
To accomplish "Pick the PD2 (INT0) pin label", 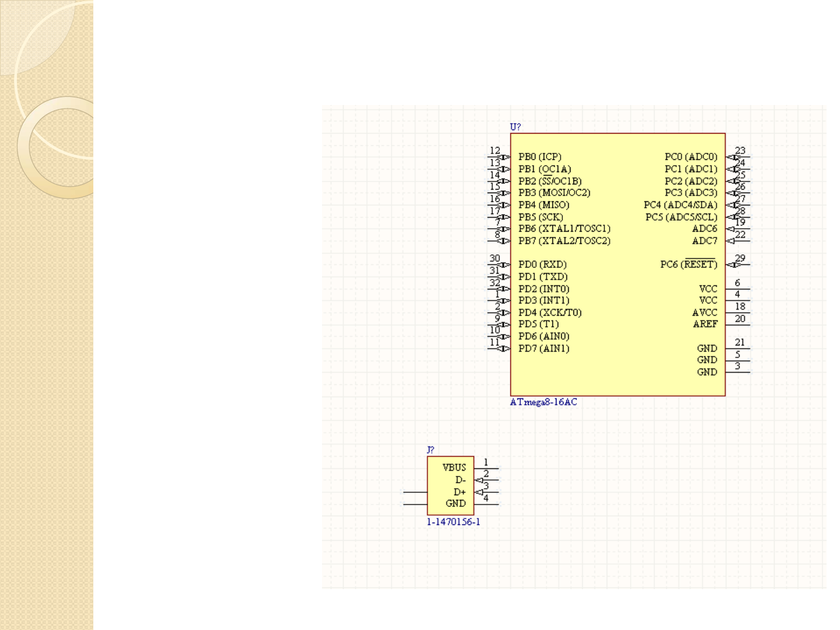I will pos(544,289).
